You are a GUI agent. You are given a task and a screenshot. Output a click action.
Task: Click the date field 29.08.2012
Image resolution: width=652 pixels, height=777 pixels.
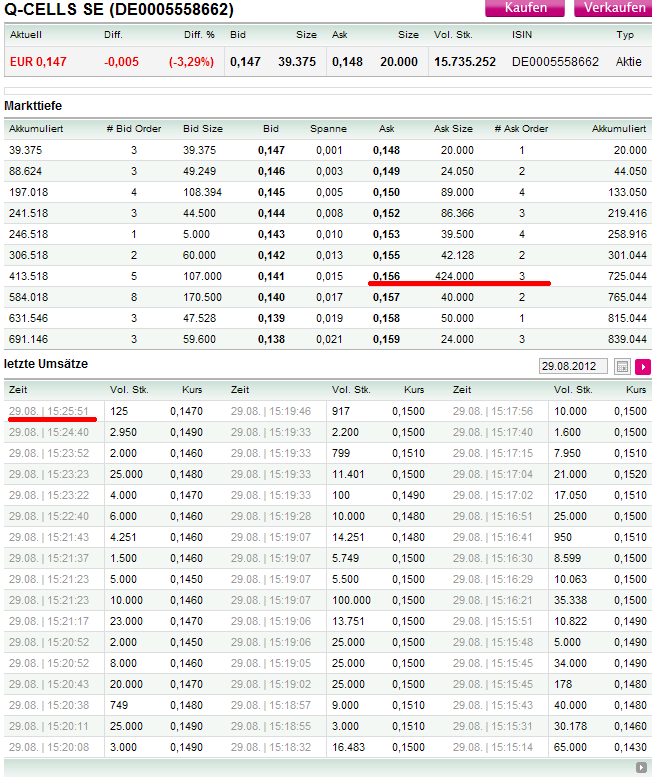click(573, 366)
